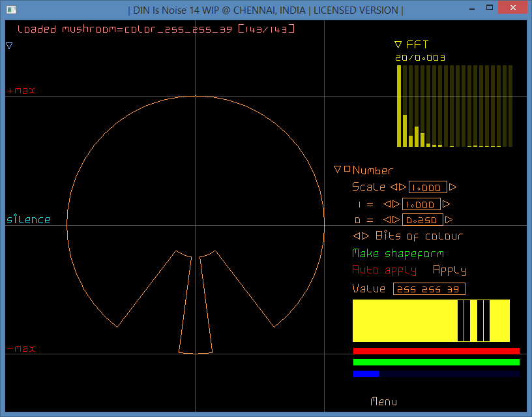Screen dimensions: 532x417
Task: Click the small square beside Number label
Action: coord(346,168)
